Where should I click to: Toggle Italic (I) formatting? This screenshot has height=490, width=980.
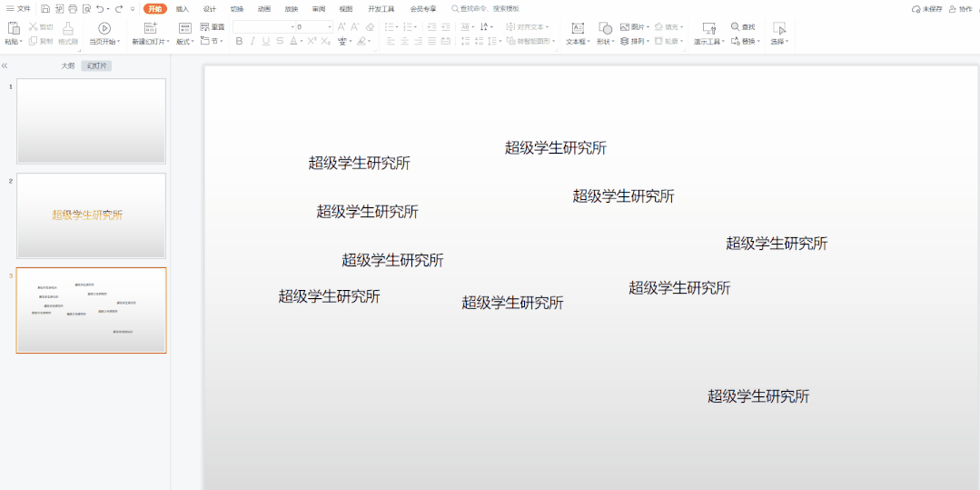pos(252,41)
